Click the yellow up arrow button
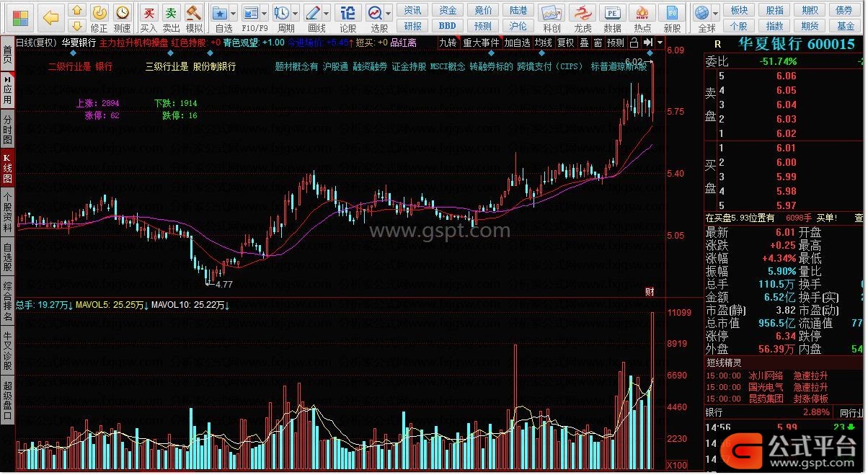Viewport: 868px width, 475px height. coord(79,10)
